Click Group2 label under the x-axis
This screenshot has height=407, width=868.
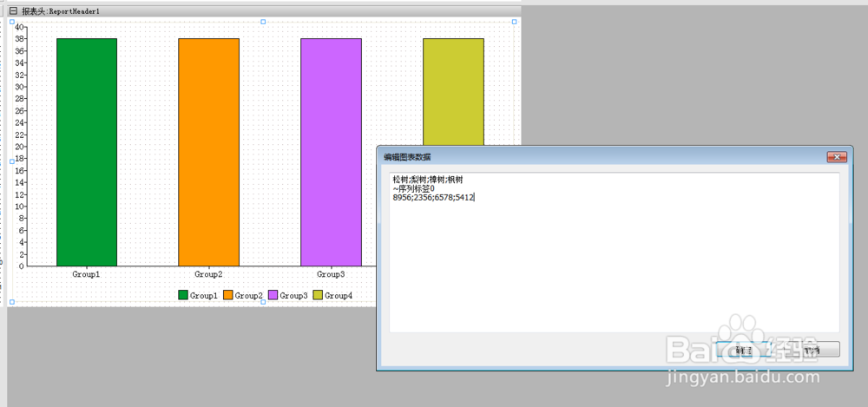208,274
